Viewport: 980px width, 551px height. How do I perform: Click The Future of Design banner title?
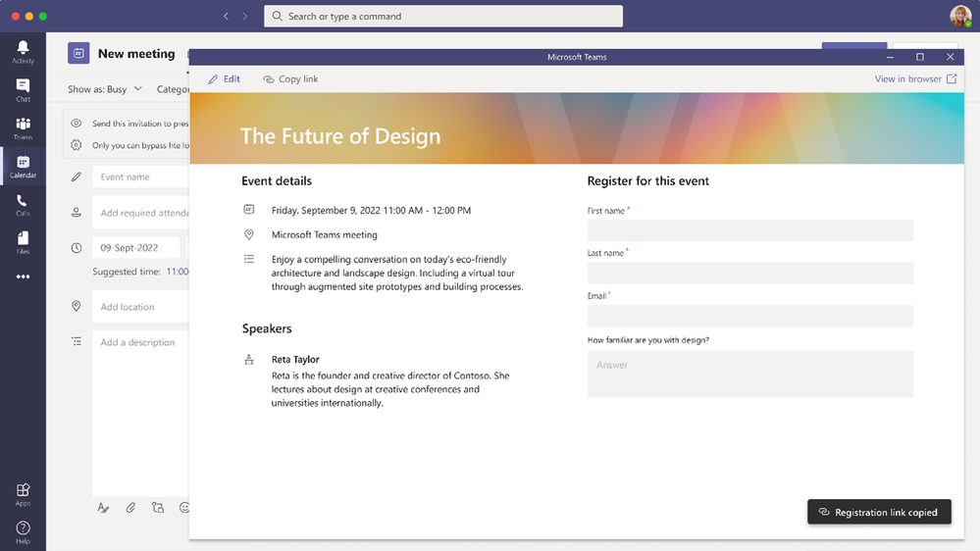tap(340, 135)
